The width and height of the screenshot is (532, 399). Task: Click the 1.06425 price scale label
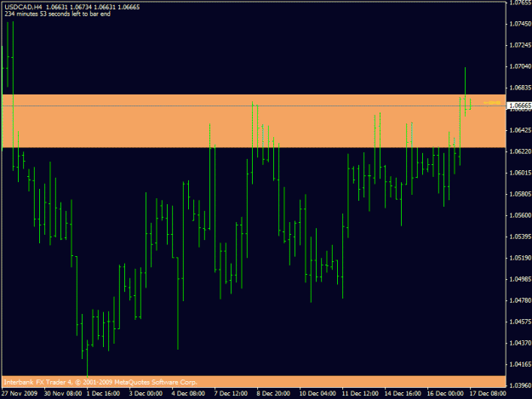520,130
